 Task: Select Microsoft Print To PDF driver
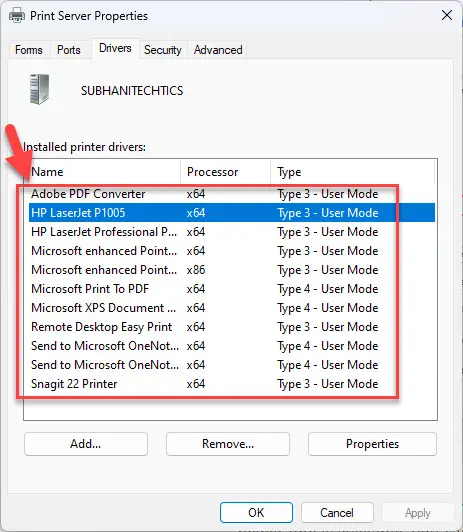pos(232,289)
